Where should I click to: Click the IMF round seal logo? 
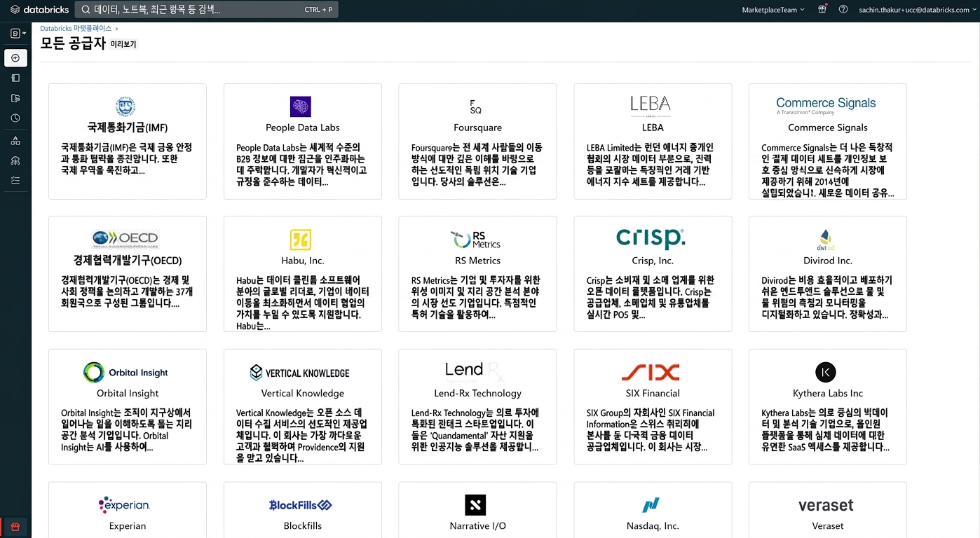pyautogui.click(x=125, y=107)
